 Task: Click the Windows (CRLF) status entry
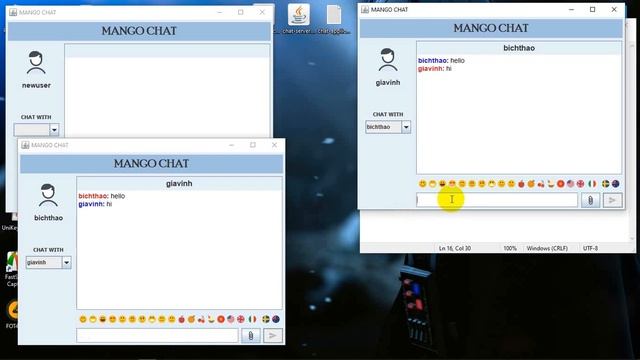coord(547,248)
